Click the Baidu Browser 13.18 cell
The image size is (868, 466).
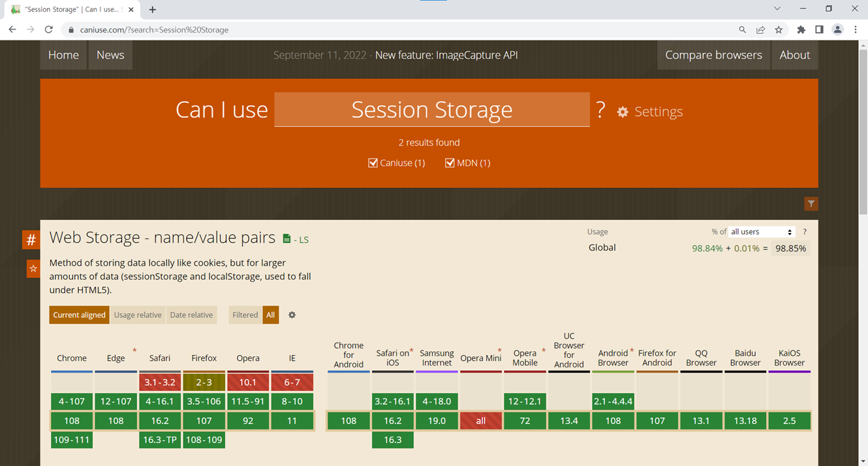[745, 421]
